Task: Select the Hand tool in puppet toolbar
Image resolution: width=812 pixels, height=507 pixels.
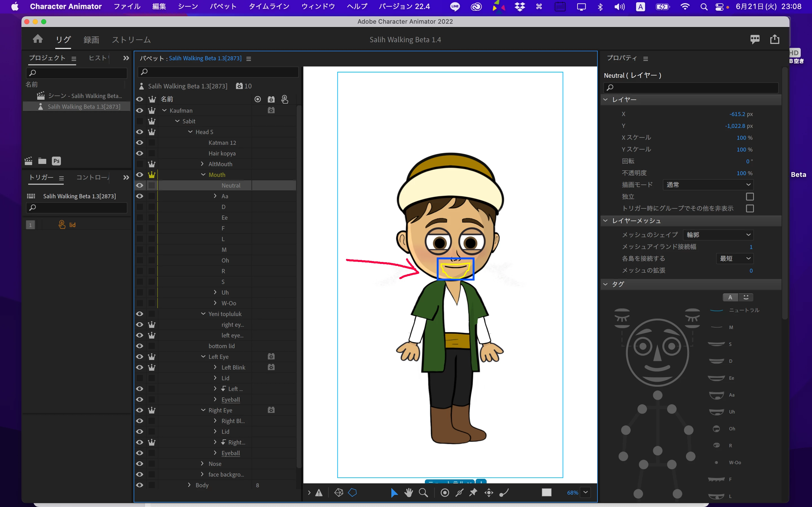Action: pos(408,492)
